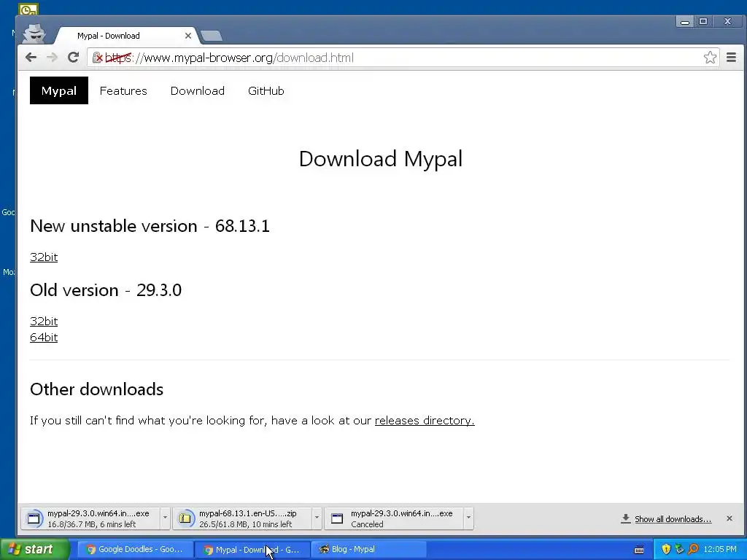
Task: Minimize the Chrome window
Action: tap(684, 21)
